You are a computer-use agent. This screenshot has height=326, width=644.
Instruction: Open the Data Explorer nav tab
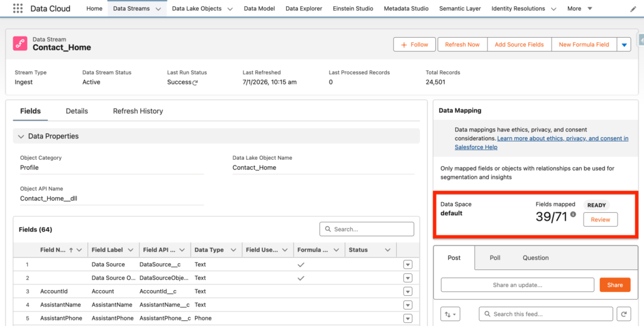[304, 9]
